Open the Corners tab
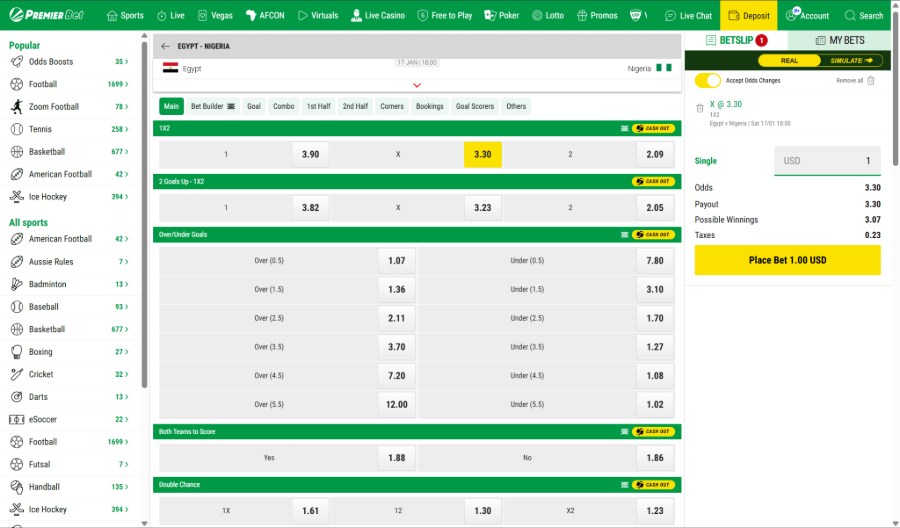900x528 pixels. pos(392,106)
